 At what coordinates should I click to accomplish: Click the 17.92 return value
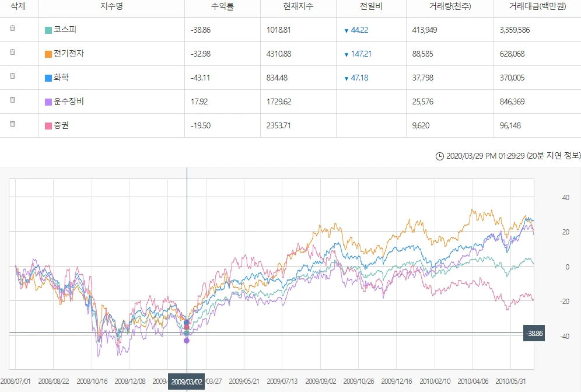click(199, 101)
